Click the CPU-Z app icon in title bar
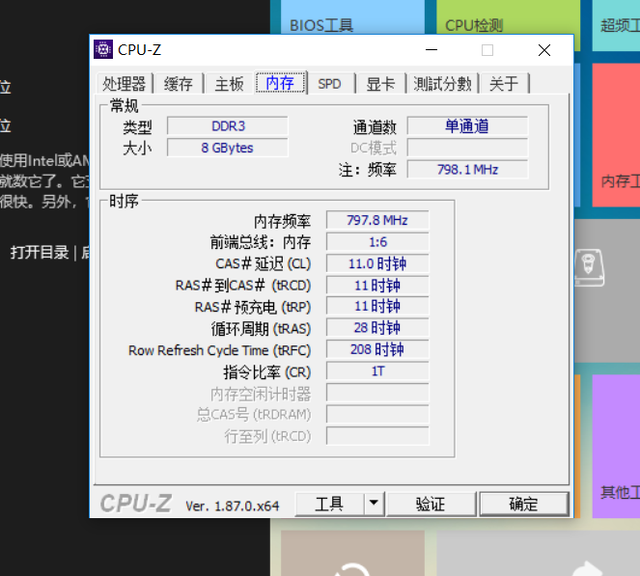 [x=103, y=50]
